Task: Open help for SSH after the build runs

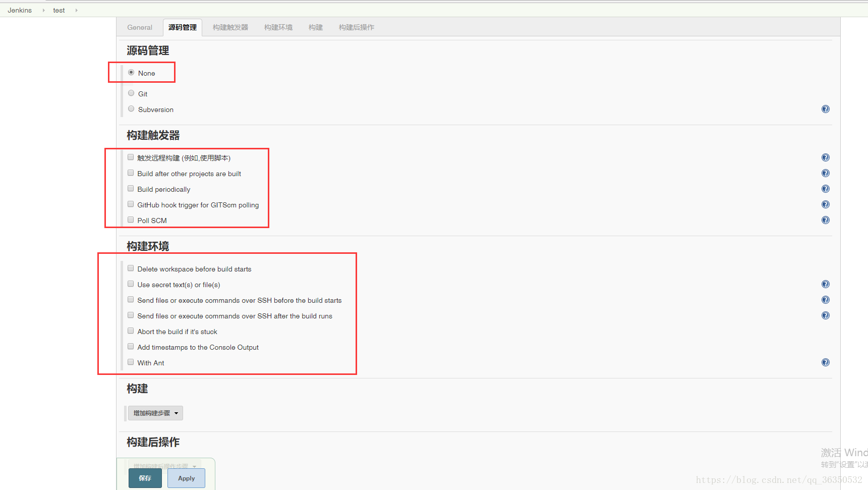Action: point(826,315)
